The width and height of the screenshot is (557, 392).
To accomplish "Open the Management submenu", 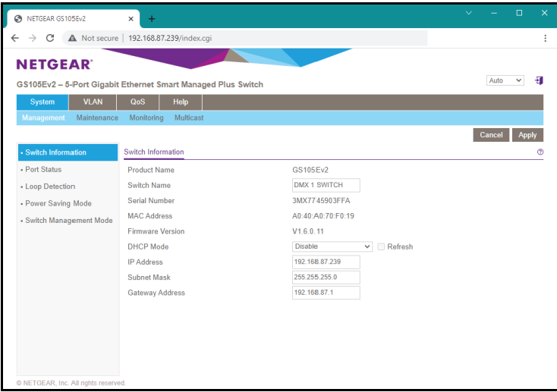I will coord(43,118).
